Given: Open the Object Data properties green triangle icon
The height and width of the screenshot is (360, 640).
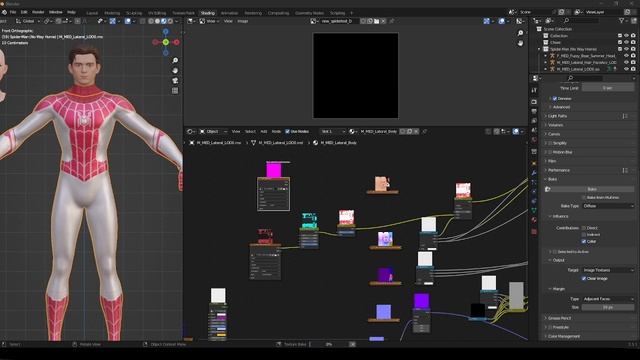Looking at the screenshot, I should coord(534,210).
